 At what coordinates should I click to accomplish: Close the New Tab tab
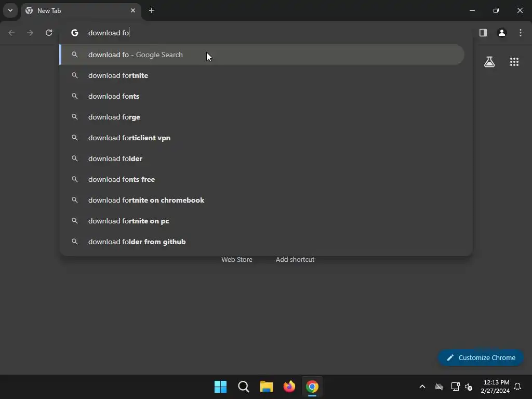[133, 10]
